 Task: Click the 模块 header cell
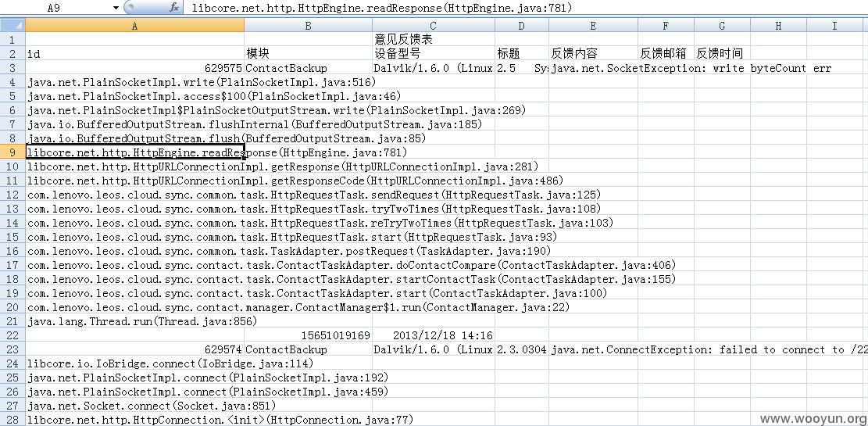[309, 54]
